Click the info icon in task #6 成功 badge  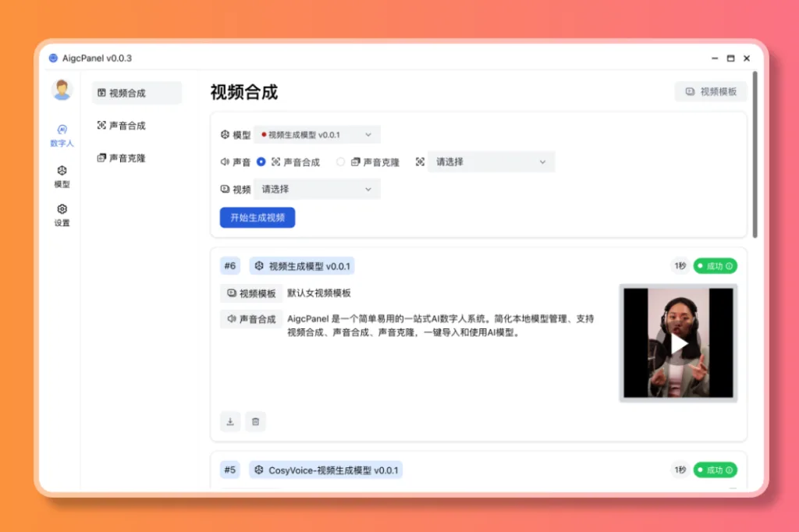[x=730, y=266]
